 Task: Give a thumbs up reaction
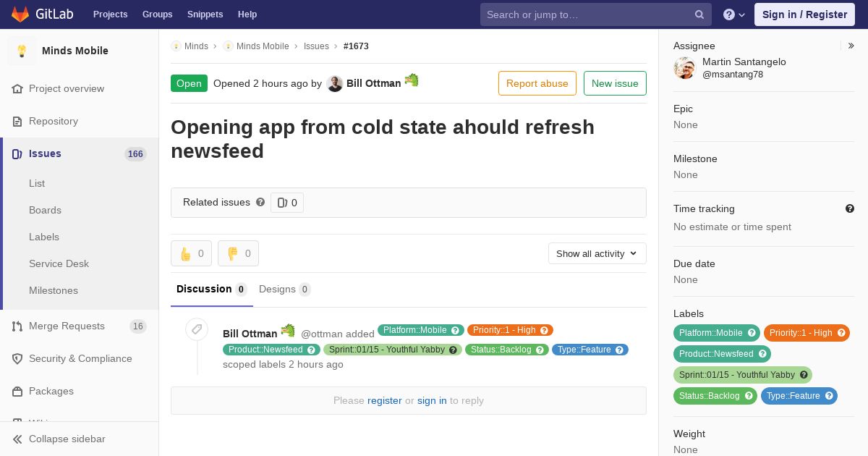point(191,253)
